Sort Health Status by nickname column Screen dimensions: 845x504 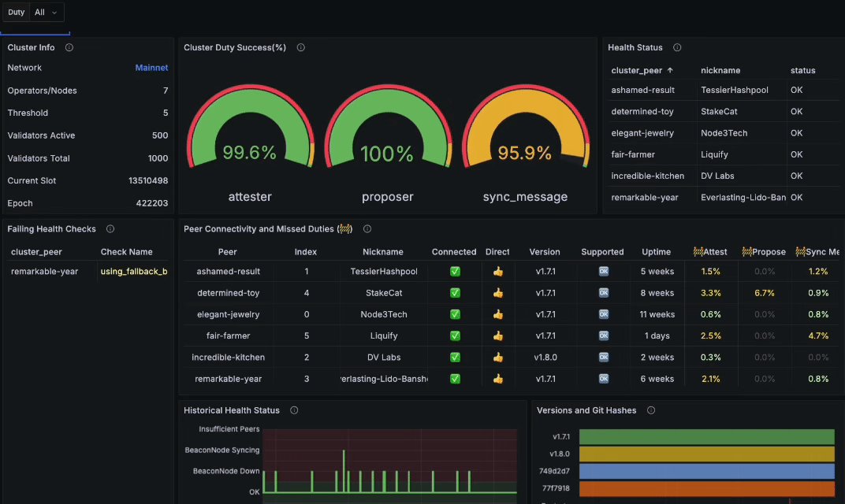click(720, 71)
